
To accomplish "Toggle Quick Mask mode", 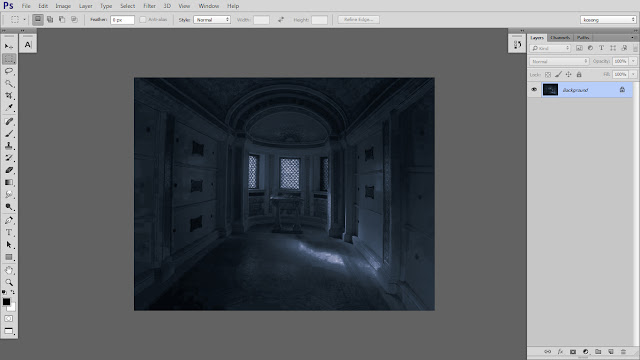I will tap(9, 318).
